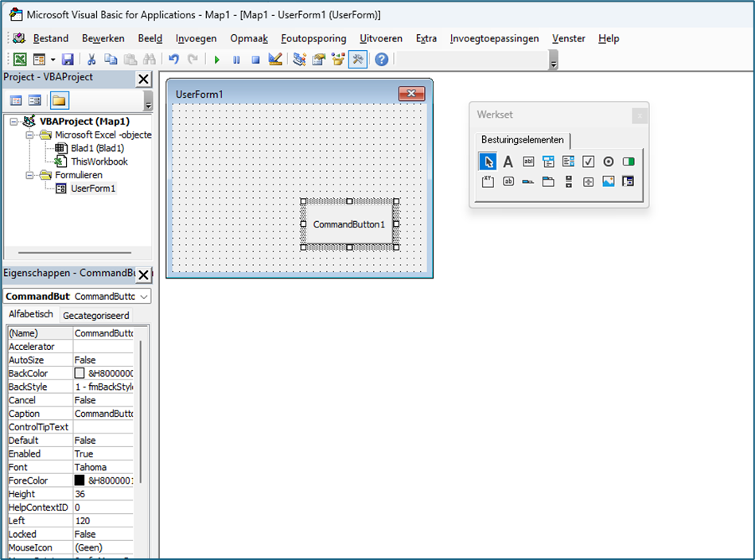This screenshot has width=755, height=560.
Task: Collapse the Microsoft Excel-objecten tree node
Action: click(x=30, y=135)
